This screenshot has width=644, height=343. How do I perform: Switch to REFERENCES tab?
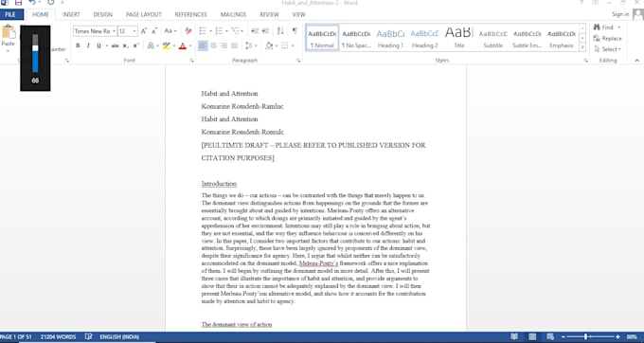191,14
